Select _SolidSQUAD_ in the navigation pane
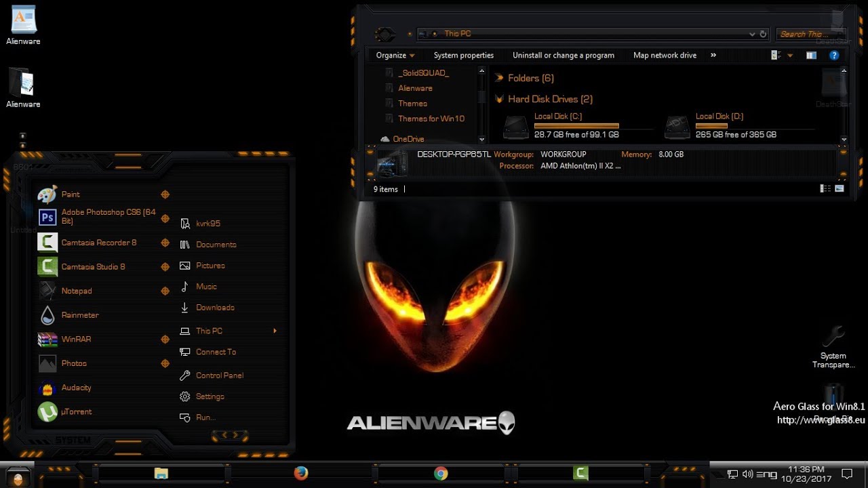 click(x=424, y=73)
